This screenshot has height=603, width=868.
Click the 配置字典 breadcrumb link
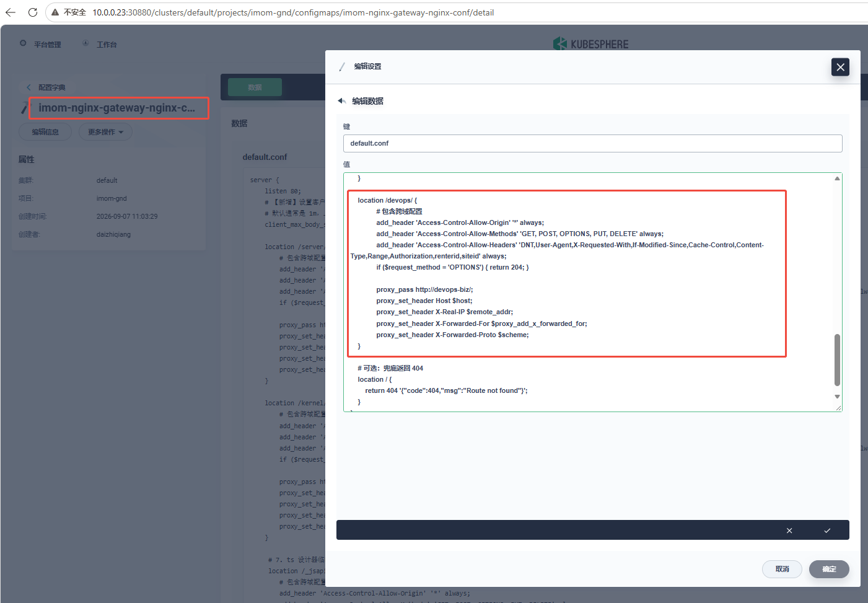pos(52,87)
